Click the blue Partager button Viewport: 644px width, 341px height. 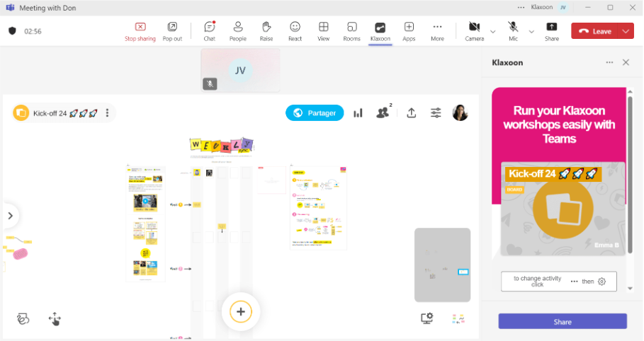point(315,113)
